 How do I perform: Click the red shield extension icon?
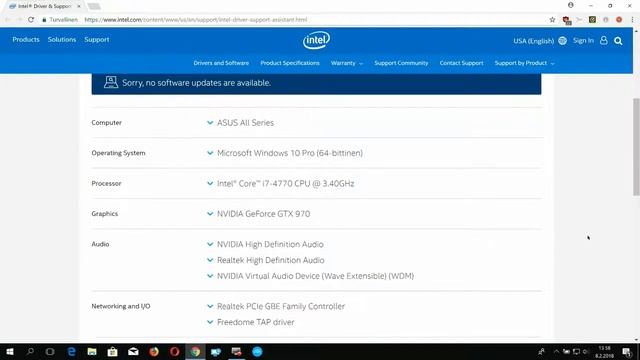[566, 20]
